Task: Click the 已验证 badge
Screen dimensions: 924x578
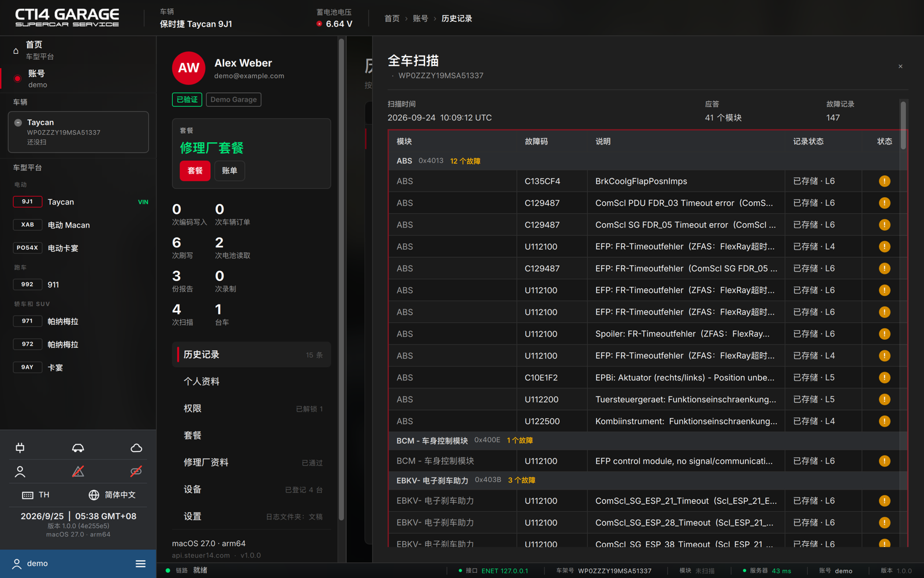Action: point(187,99)
